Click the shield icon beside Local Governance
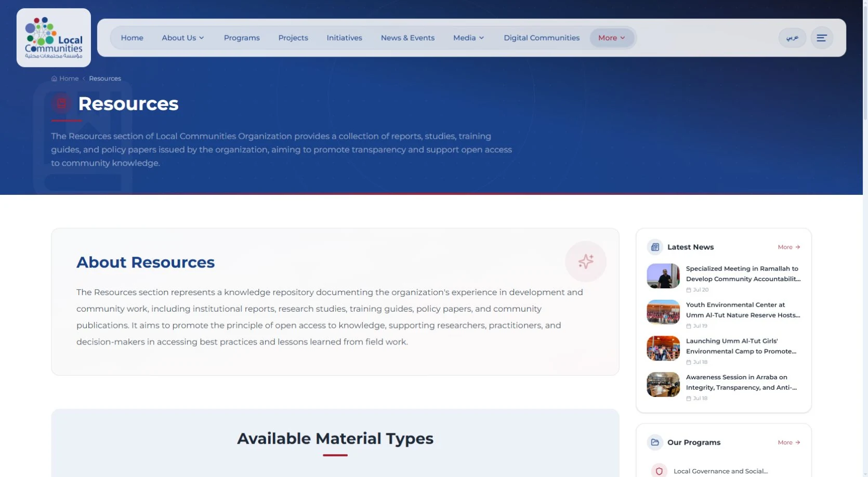The height and width of the screenshot is (477, 868). pyautogui.click(x=659, y=471)
